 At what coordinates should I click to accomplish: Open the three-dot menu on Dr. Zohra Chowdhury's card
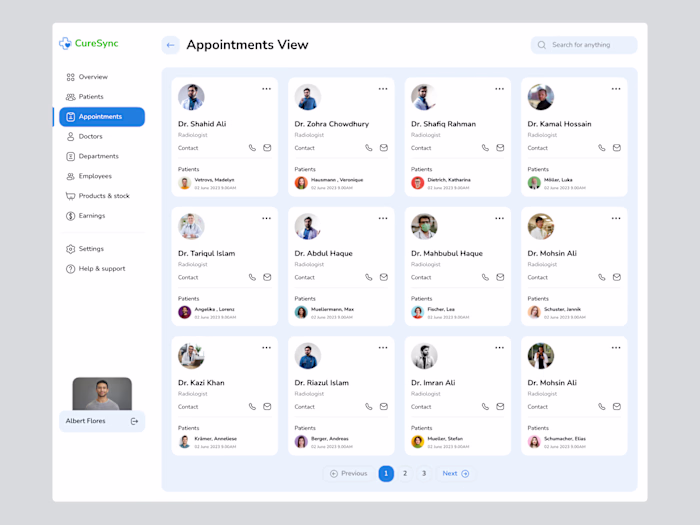pos(383,89)
